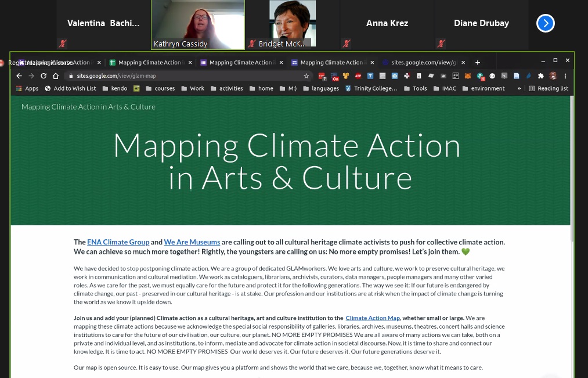Click the extension icon labeled On
The width and height of the screenshot is (588, 378).
click(334, 77)
